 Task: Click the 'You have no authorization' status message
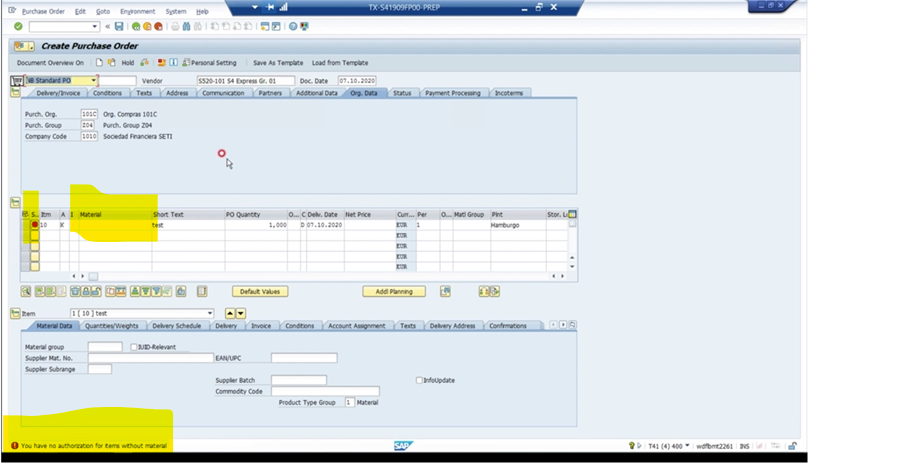coord(94,446)
